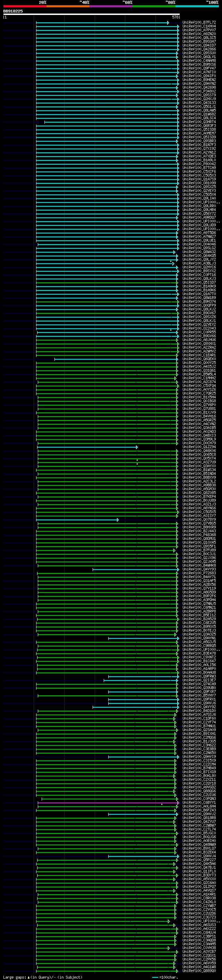This screenshot has width=222, height=980.
Task: Select the UniRef100_Q6QLV1 label
Action: point(199,57)
